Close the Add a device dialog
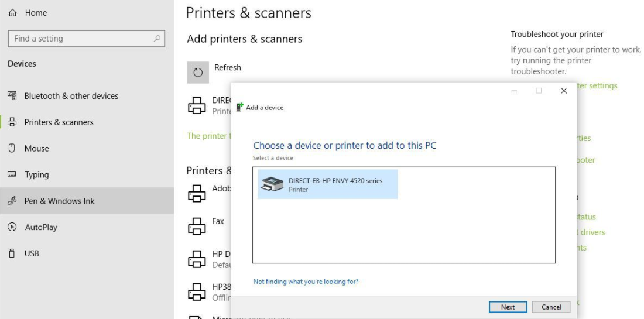 pos(564,91)
